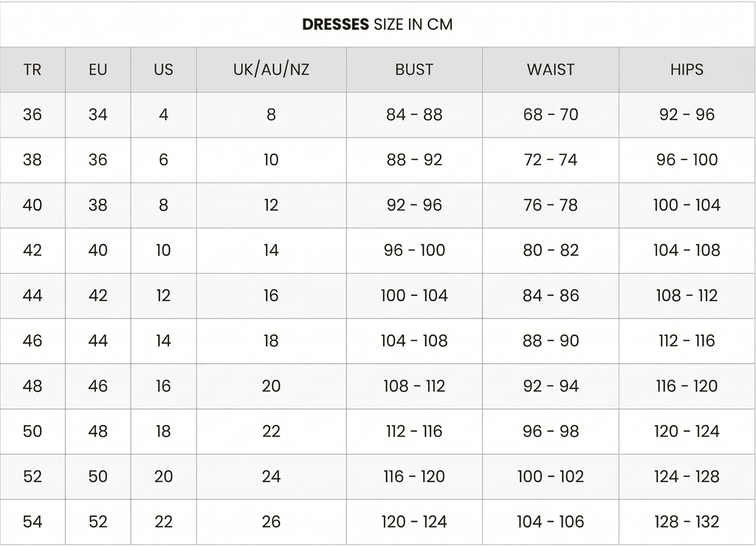Click the HIPS column header
Viewport: 756px width, 547px height.
pyautogui.click(x=687, y=70)
